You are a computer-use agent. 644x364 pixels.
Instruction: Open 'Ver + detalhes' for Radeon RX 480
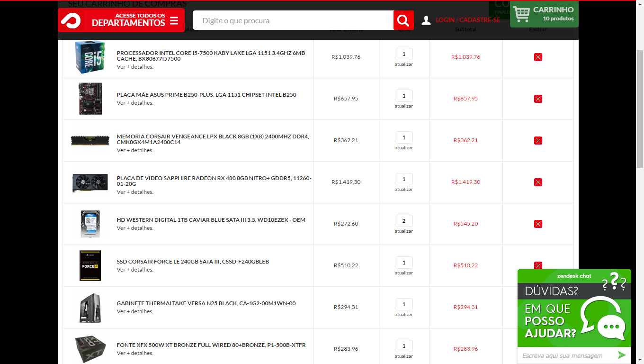[x=135, y=192]
